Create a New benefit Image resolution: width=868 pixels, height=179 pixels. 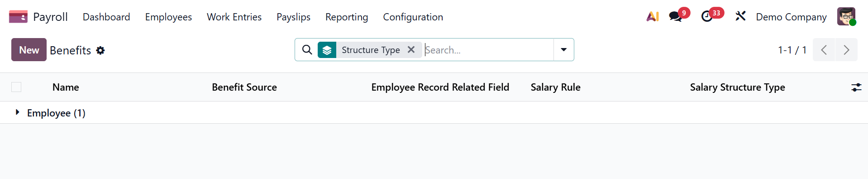click(29, 50)
